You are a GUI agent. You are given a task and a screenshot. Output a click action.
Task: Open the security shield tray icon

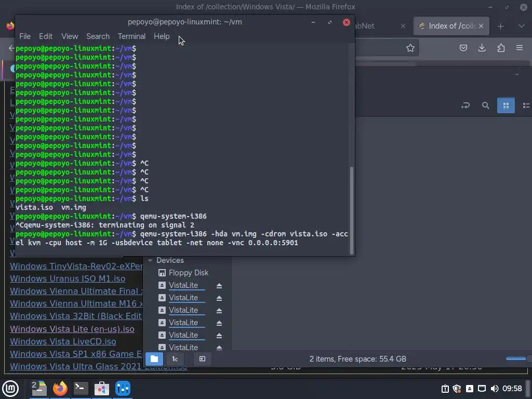point(457,389)
